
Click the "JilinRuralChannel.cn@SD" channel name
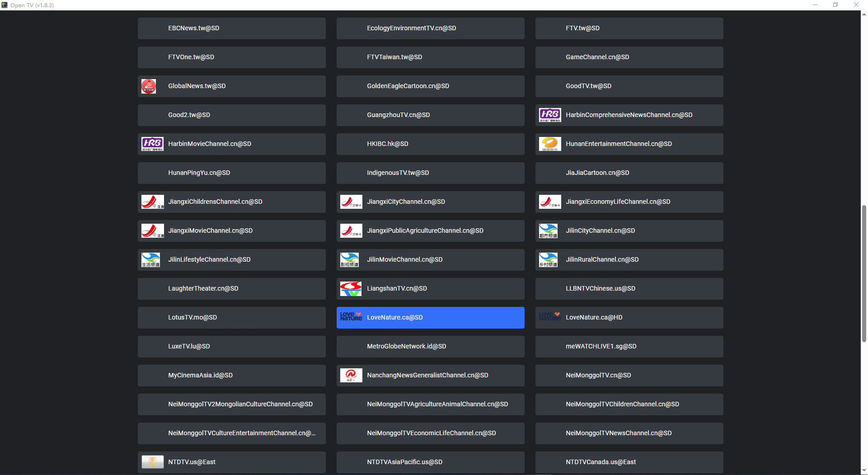[x=602, y=260]
